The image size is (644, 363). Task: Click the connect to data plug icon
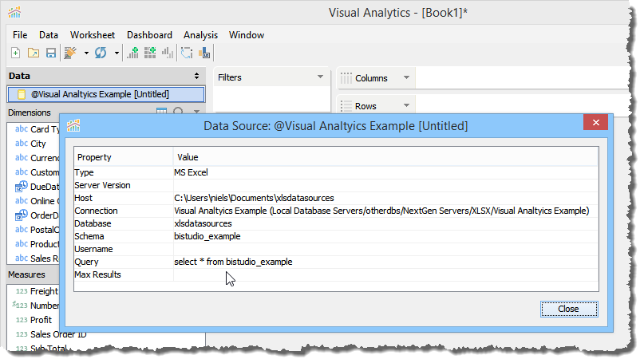pyautogui.click(x=71, y=53)
